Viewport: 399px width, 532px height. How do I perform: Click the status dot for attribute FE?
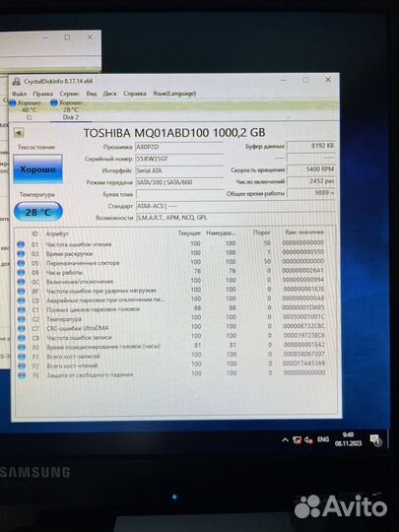[x=22, y=375]
